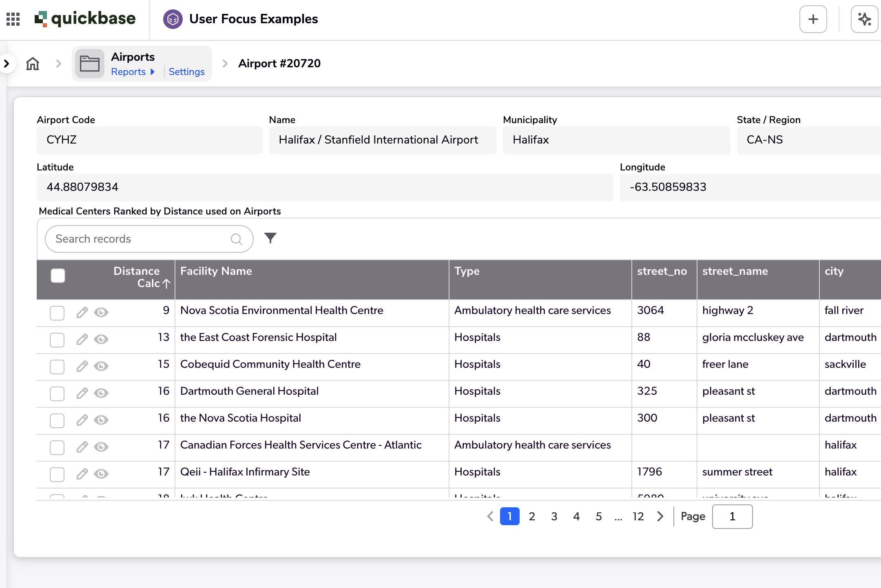Click the Airports folder icon

[90, 64]
